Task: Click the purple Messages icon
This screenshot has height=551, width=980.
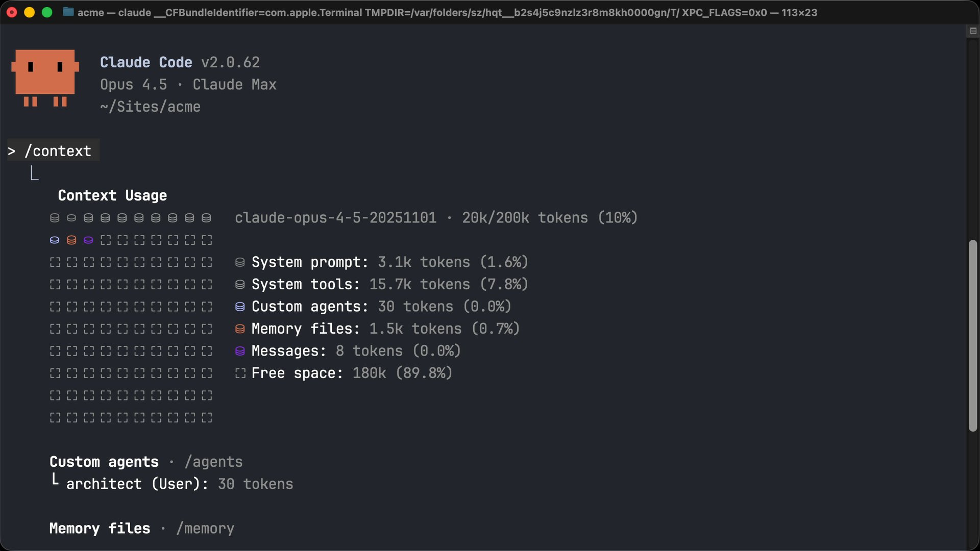Action: point(240,351)
